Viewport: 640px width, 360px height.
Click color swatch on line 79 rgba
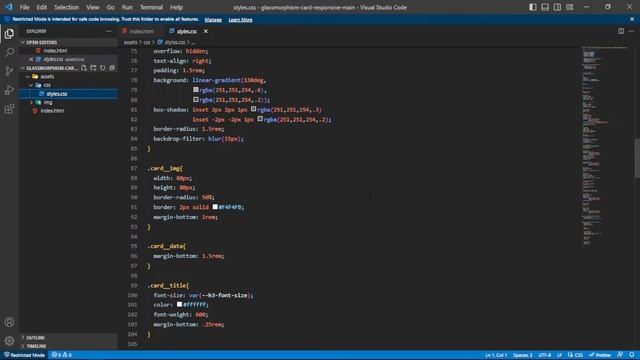196,90
